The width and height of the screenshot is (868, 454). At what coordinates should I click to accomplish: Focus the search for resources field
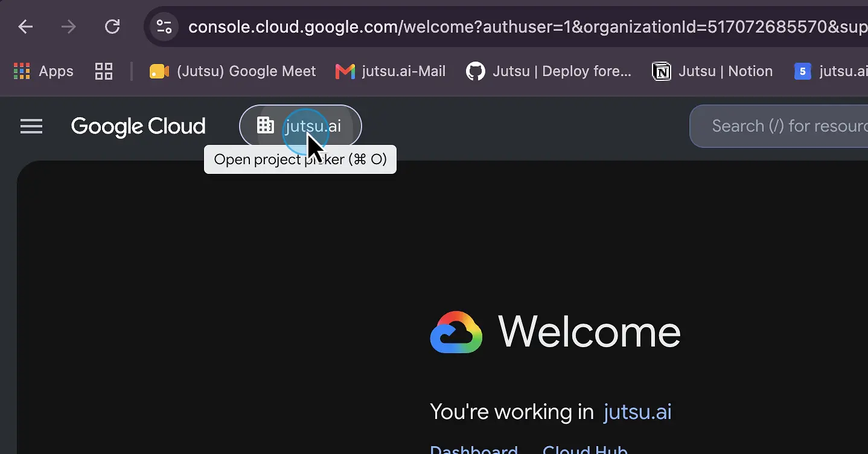779,126
